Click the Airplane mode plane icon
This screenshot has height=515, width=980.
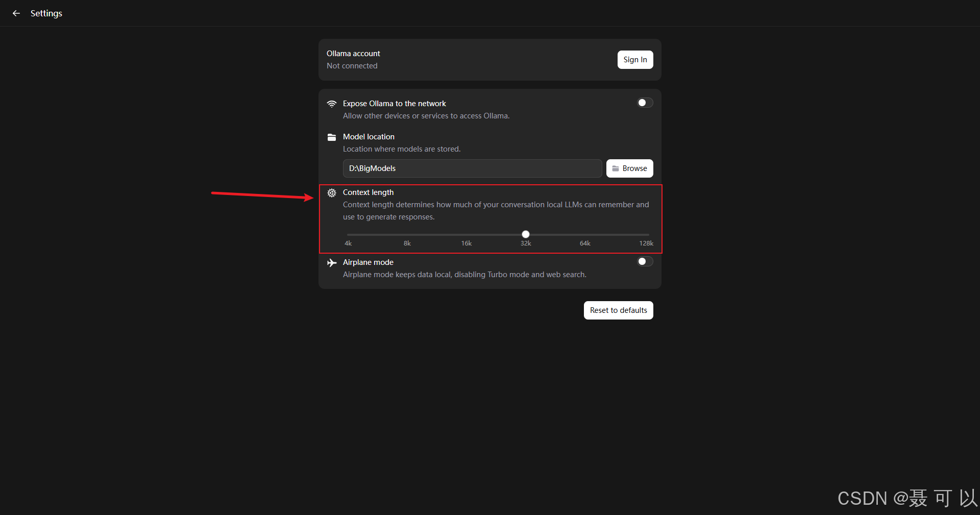pos(332,263)
